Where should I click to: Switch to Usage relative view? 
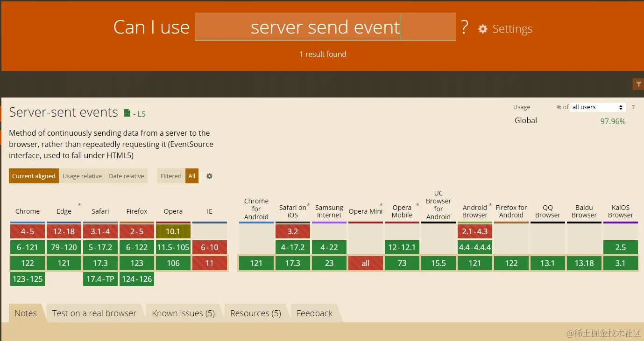click(x=82, y=176)
